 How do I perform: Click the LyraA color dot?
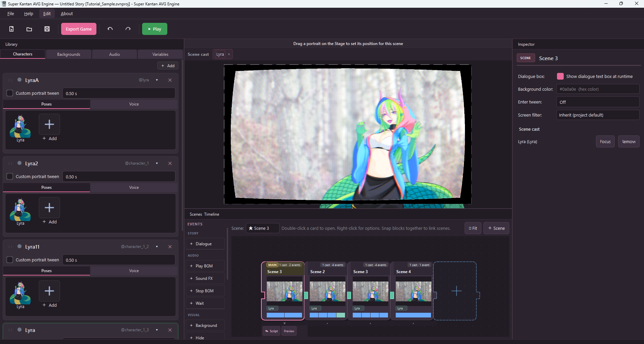tap(19, 80)
